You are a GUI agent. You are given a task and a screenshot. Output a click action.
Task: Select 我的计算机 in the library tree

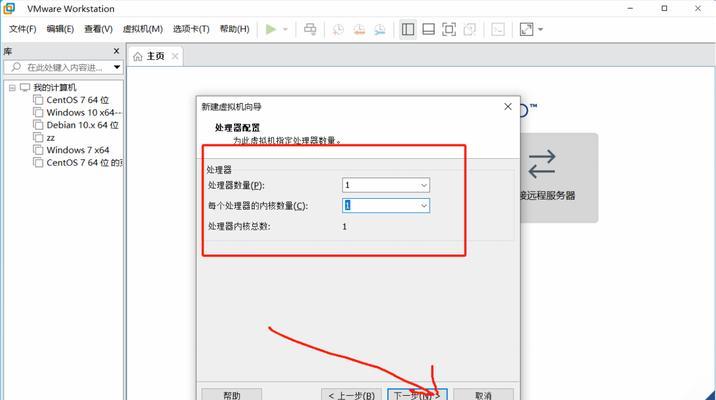click(x=54, y=87)
